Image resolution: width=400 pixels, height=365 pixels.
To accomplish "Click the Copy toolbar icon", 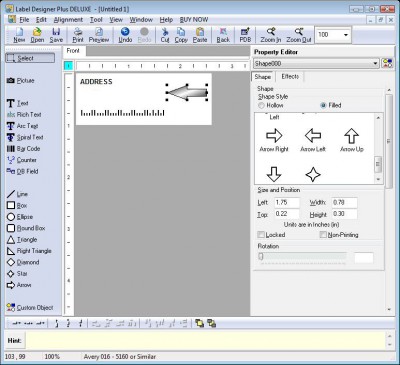I will click(181, 35).
